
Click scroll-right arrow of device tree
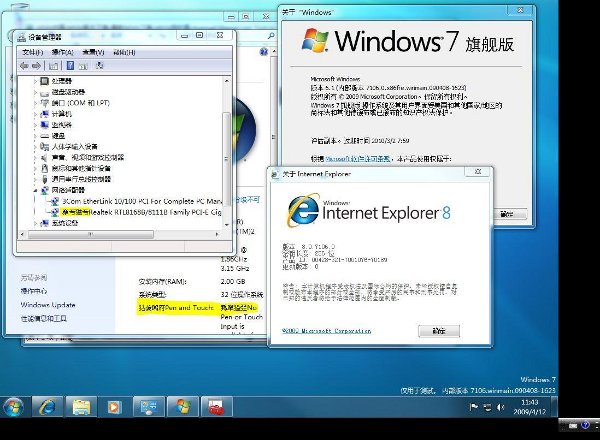[x=217, y=234]
